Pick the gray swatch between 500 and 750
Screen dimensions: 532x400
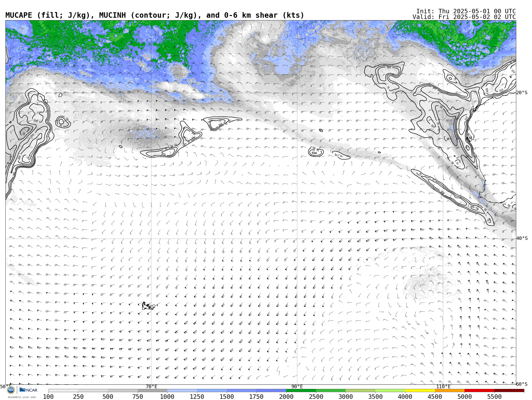click(123, 391)
